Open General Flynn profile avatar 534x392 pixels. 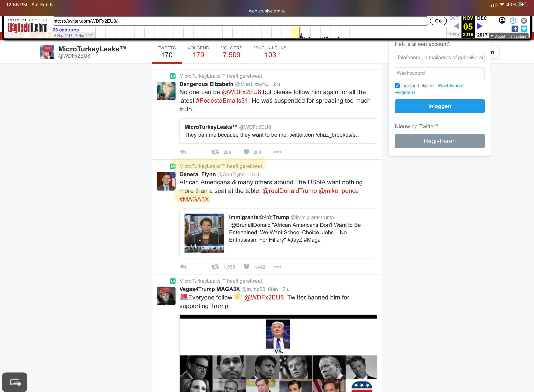click(166, 181)
